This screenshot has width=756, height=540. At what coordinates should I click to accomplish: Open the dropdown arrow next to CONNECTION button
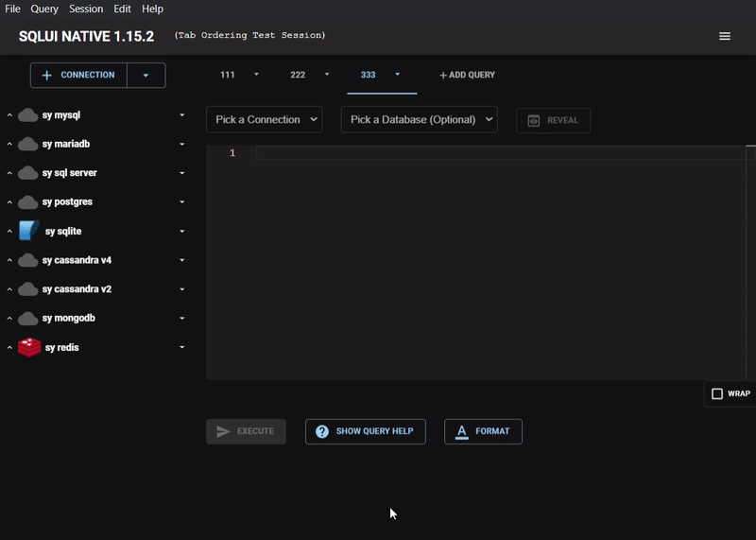tap(146, 76)
